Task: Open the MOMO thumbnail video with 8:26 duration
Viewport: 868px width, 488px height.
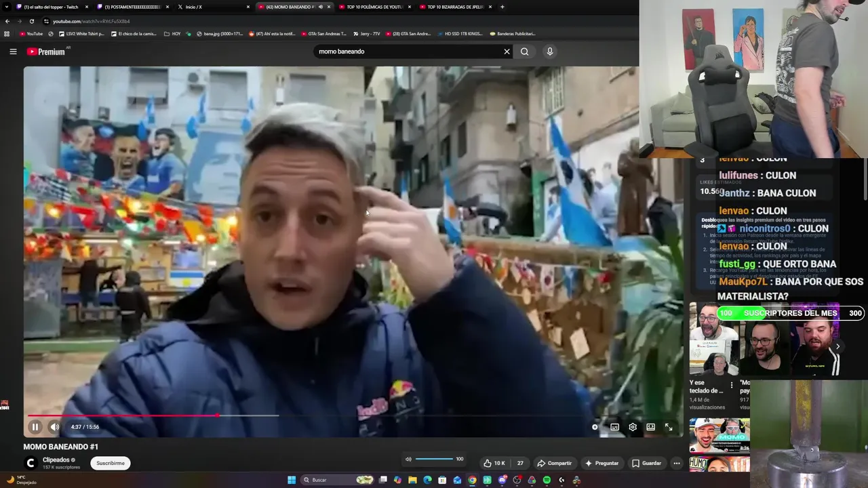Action: [x=719, y=435]
